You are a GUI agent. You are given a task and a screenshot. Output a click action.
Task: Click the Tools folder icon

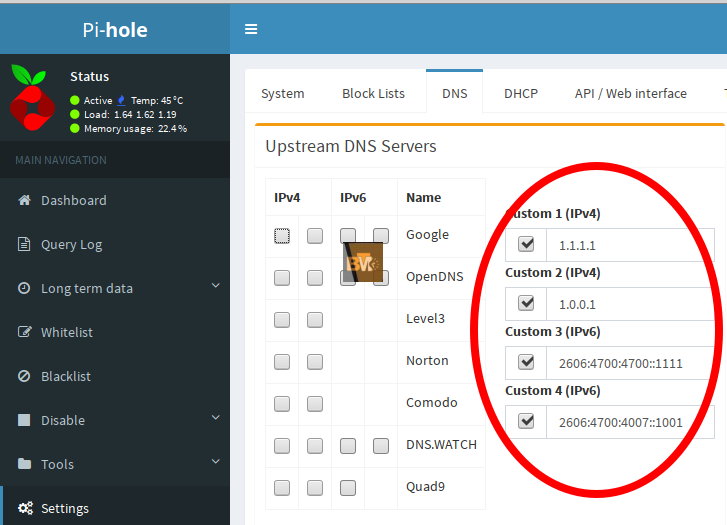click(24, 464)
